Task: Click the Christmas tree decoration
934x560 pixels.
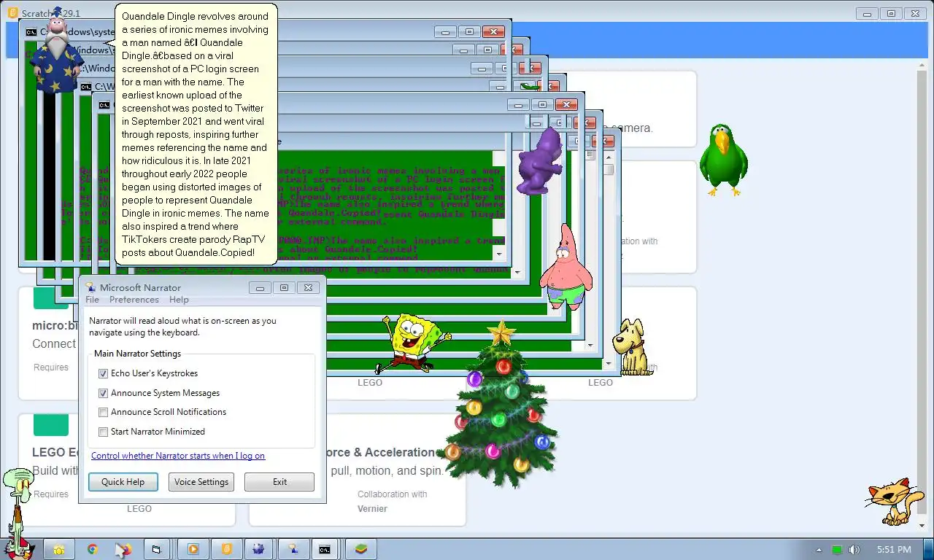Action: [x=500, y=405]
